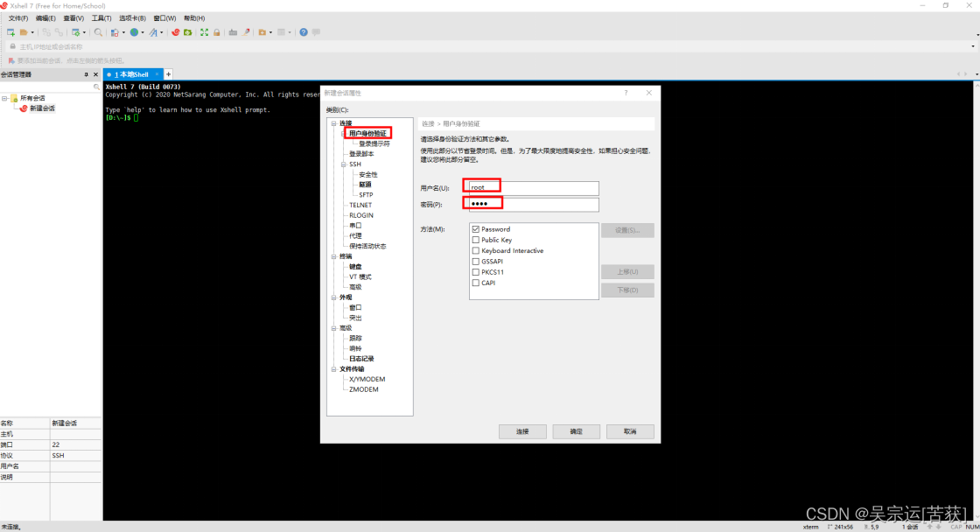The image size is (980, 532).
Task: Click the gray Layout toolbar icon
Action: 281,31
